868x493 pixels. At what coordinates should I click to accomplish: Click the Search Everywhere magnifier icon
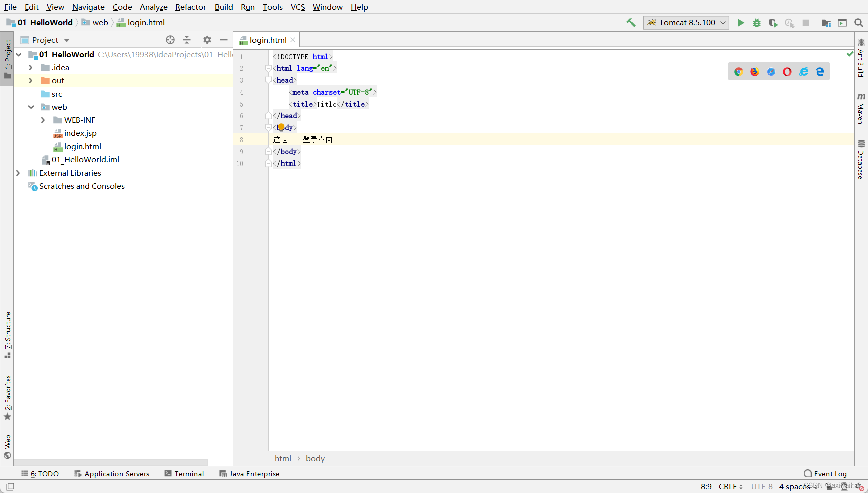point(859,23)
